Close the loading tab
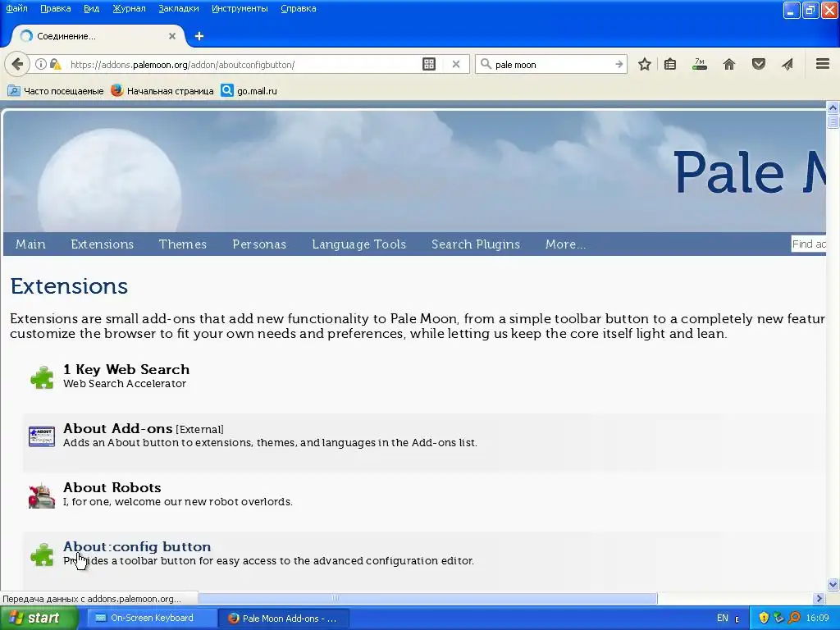Image resolution: width=840 pixels, height=630 pixels. click(172, 36)
